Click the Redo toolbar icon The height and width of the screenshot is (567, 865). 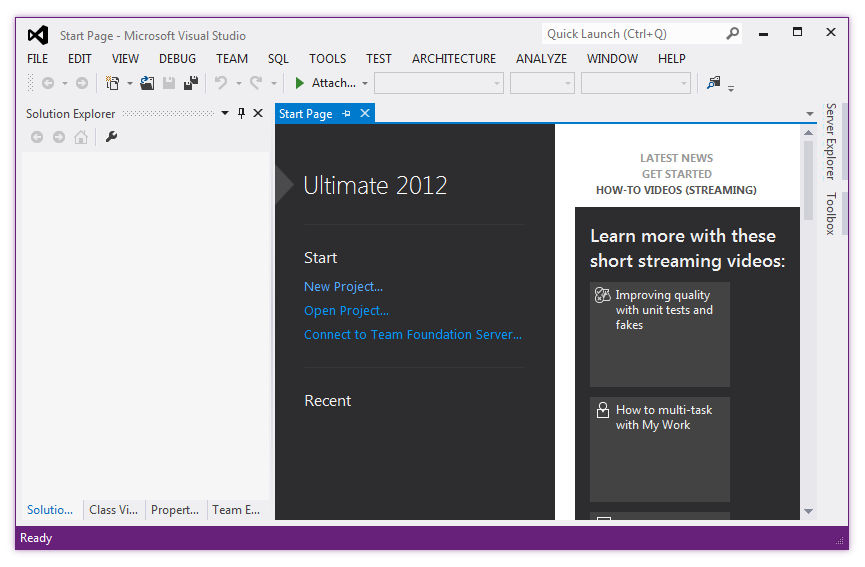pos(256,83)
